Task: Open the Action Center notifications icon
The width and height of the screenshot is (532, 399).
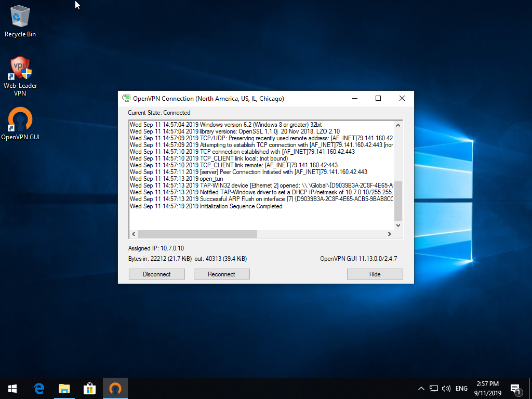Action: point(515,389)
